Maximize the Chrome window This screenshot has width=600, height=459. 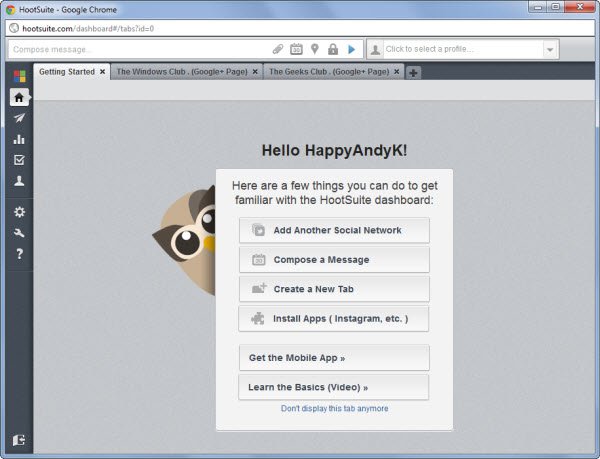click(556, 7)
